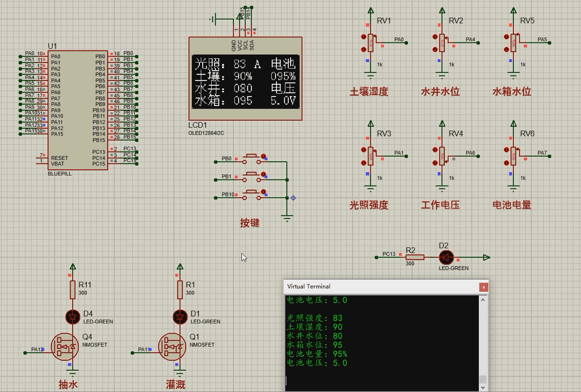Click the OLED display LCD1 screen
This screenshot has height=392, width=581.
tap(245, 81)
